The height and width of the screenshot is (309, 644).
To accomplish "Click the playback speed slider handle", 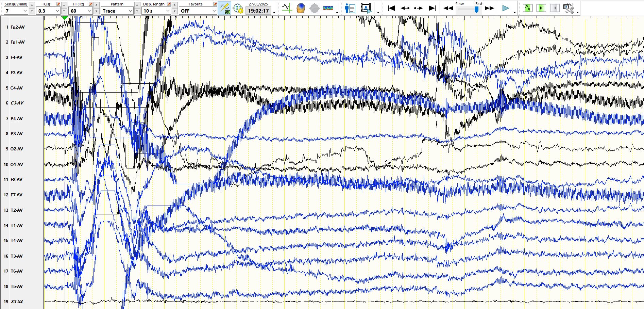I will pos(476,10).
